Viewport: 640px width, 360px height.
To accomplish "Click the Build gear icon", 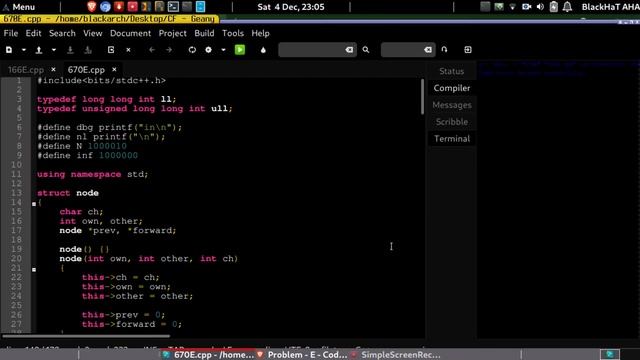I will (x=209, y=50).
